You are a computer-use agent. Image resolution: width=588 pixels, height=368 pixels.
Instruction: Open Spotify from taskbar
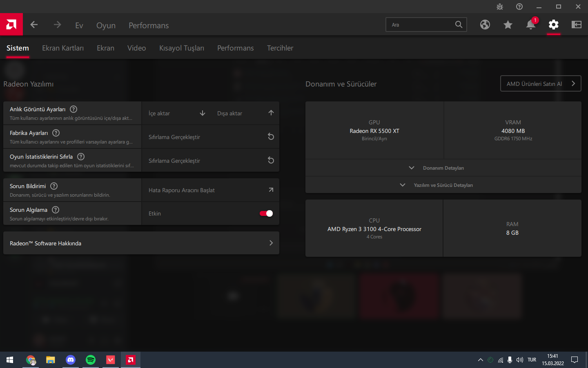(x=91, y=360)
